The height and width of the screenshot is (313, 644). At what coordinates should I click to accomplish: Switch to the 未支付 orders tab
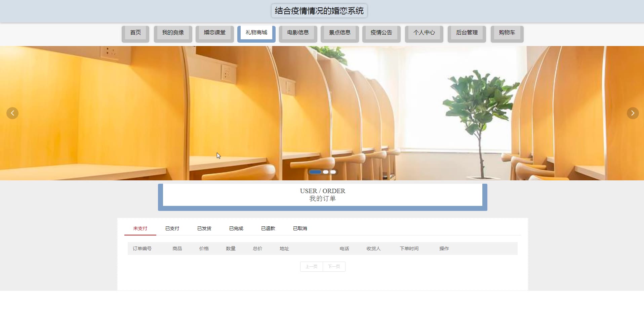(140, 228)
